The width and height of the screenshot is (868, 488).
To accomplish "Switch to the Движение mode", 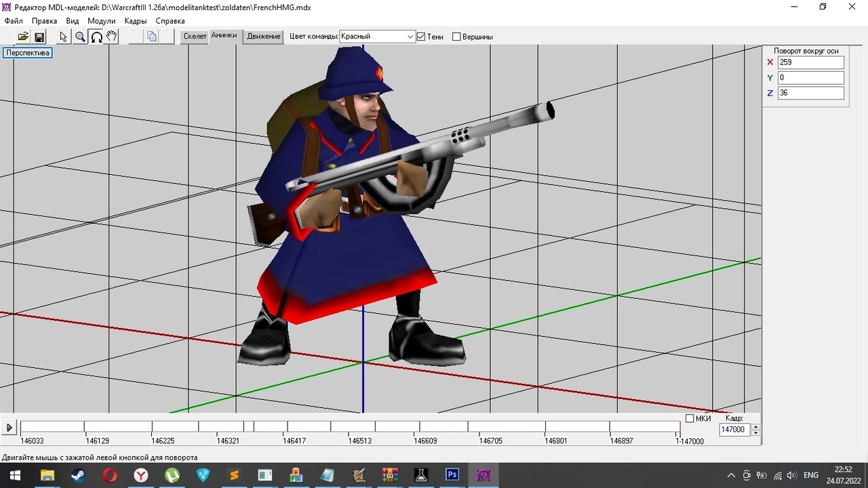I will (x=264, y=37).
